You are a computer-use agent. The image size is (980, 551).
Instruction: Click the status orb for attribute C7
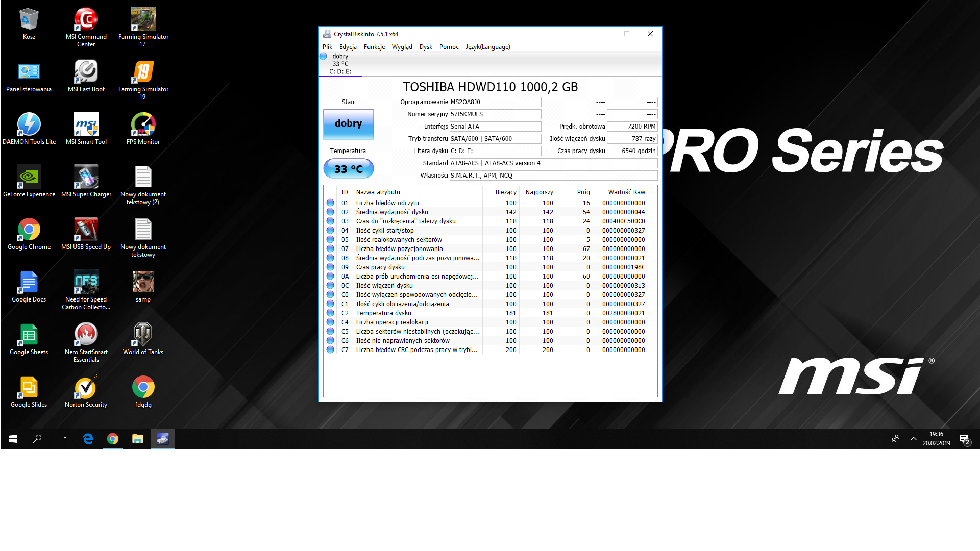(330, 350)
